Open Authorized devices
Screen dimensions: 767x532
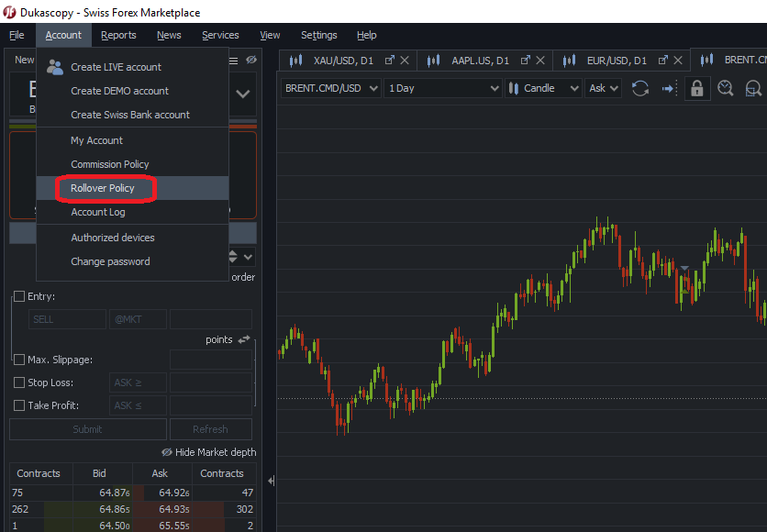[x=132, y=238]
